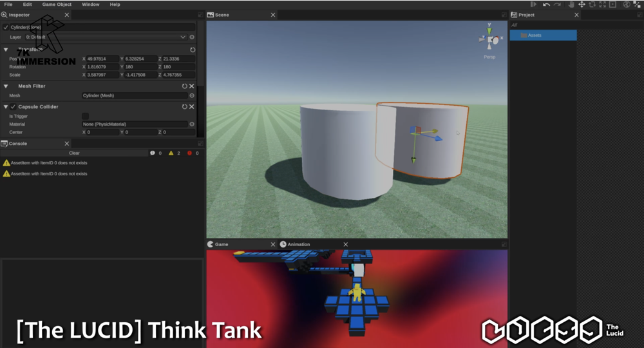Select the move tool in the toolbar

click(582, 5)
